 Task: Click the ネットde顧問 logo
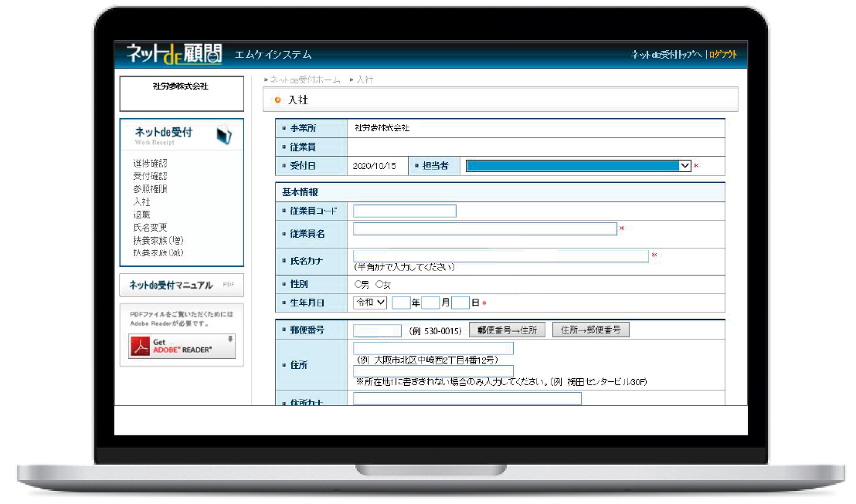coord(174,53)
